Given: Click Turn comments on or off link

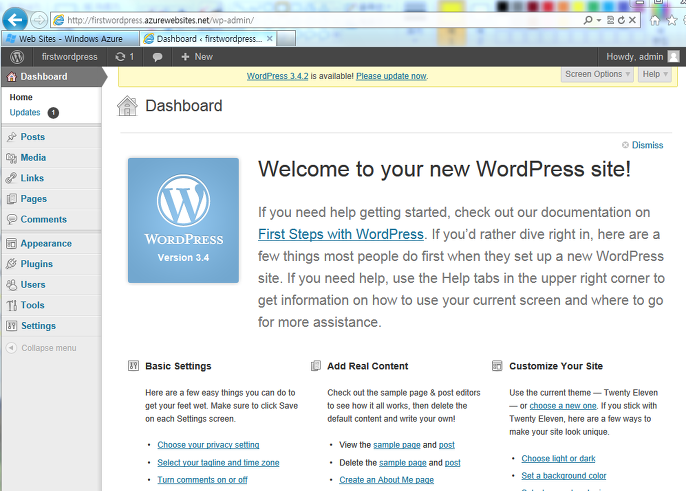Looking at the screenshot, I should click(x=202, y=480).
